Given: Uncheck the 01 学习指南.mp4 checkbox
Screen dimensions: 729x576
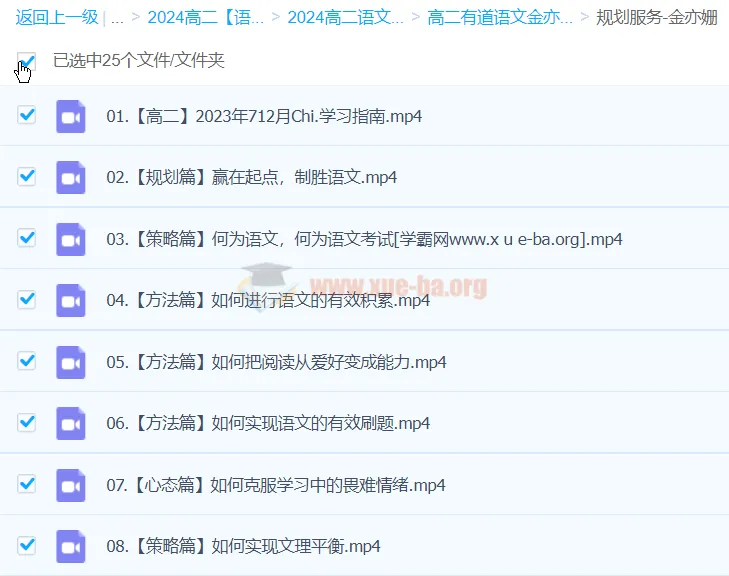Looking at the screenshot, I should [27, 115].
